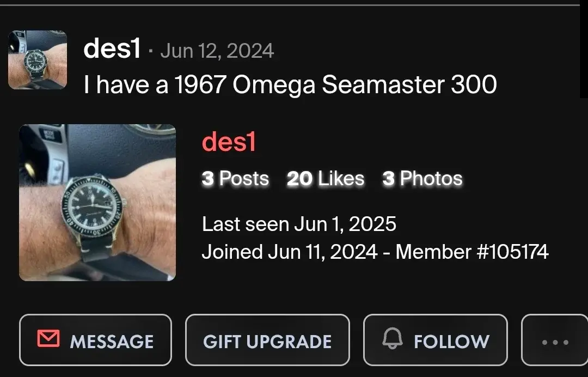The image size is (588, 377).
Task: Click the red des1 username heading
Action: (229, 143)
